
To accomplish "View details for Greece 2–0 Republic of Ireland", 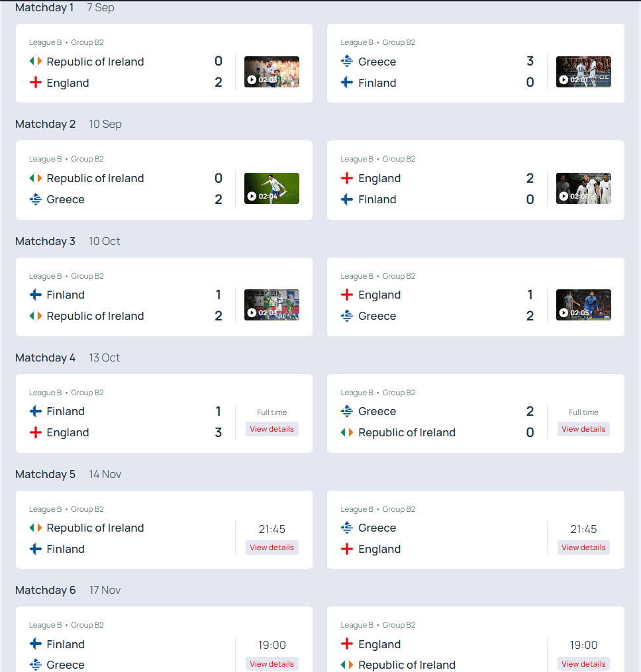I will pyautogui.click(x=583, y=429).
